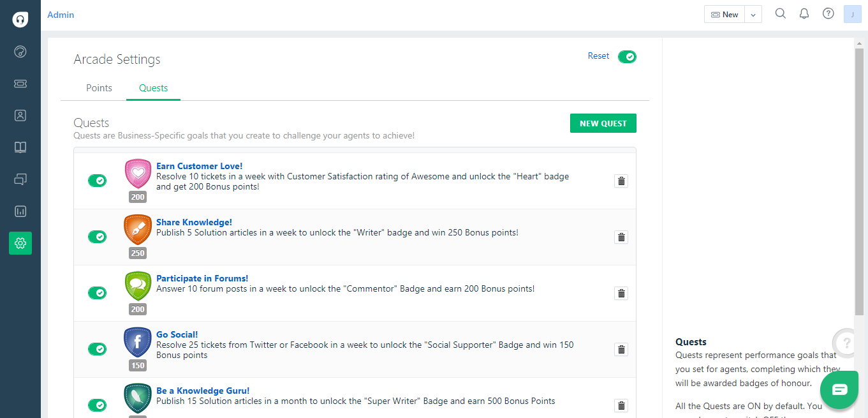Click the search magnifier icon

point(780,14)
